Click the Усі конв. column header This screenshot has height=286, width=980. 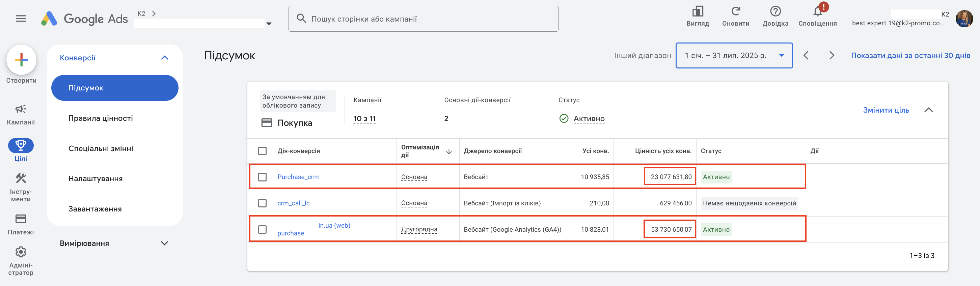pos(595,151)
